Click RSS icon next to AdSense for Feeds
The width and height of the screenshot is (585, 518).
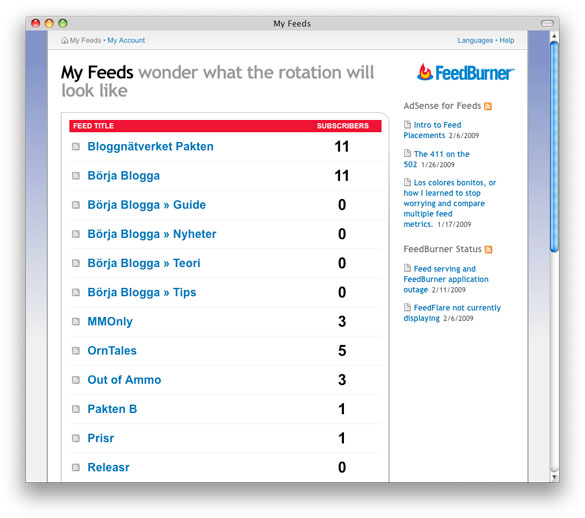point(488,106)
